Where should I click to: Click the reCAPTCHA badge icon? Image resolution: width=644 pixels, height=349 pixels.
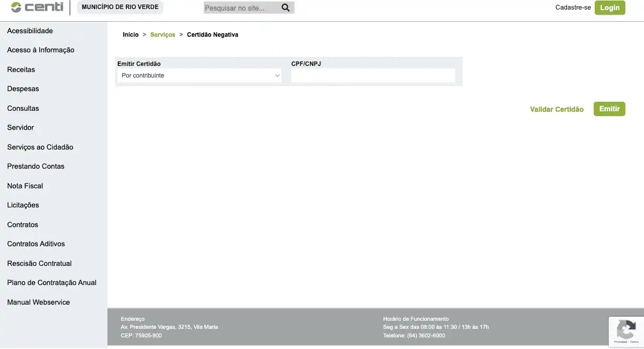point(626,331)
